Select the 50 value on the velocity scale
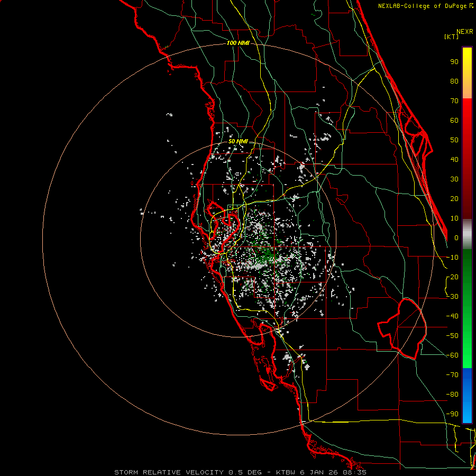 pyautogui.click(x=454, y=140)
